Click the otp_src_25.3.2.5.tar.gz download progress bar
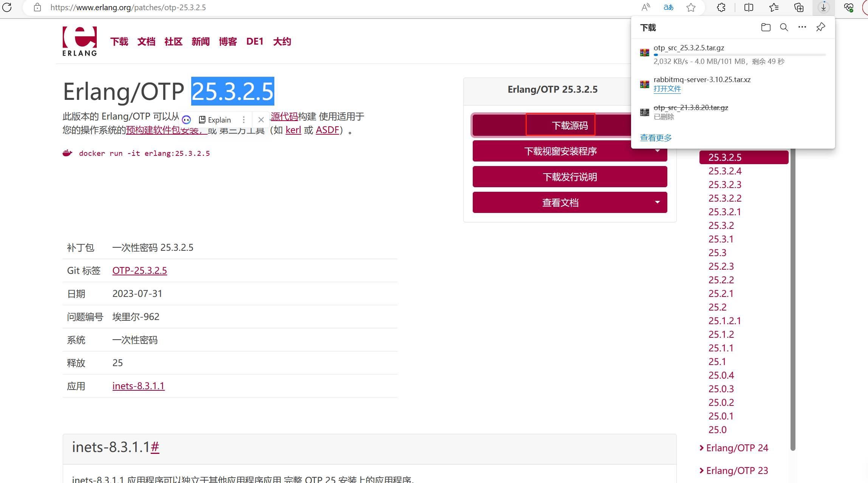This screenshot has height=483, width=868. point(739,55)
